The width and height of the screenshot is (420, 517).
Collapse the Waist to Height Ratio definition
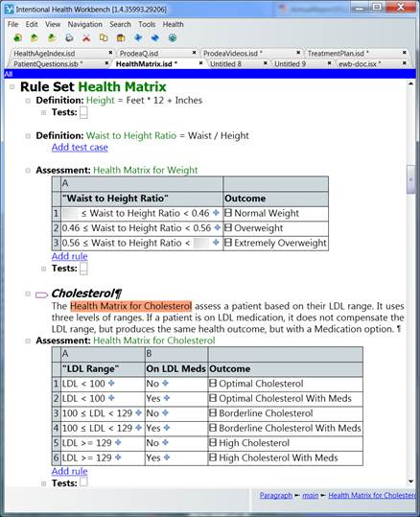(x=28, y=136)
